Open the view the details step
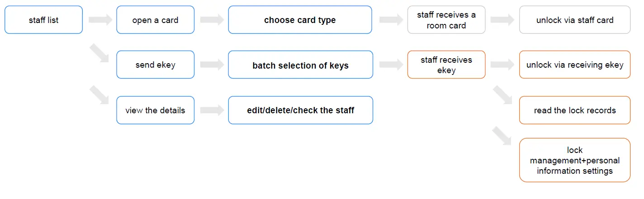Screen dimensions: 644x199 tap(155, 110)
